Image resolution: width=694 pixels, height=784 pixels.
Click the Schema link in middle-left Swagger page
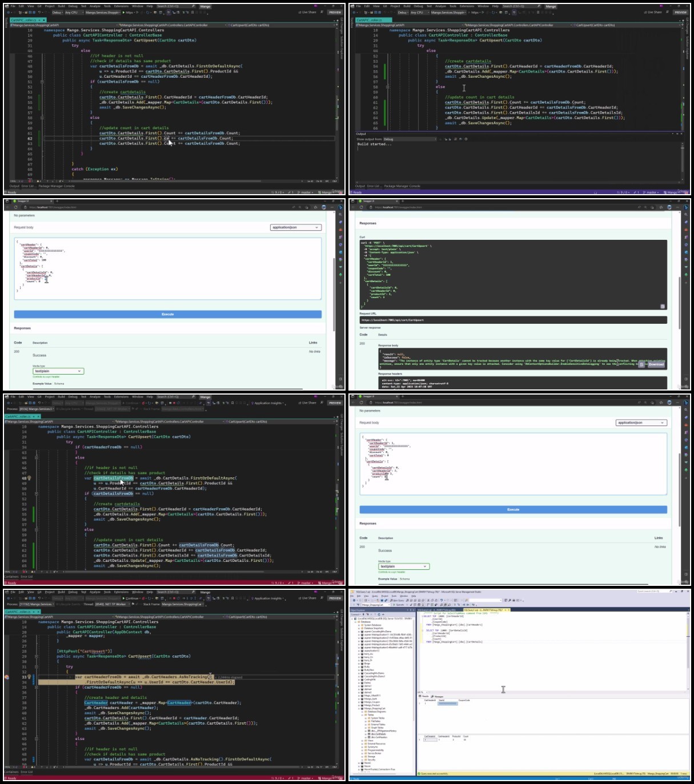click(59, 384)
